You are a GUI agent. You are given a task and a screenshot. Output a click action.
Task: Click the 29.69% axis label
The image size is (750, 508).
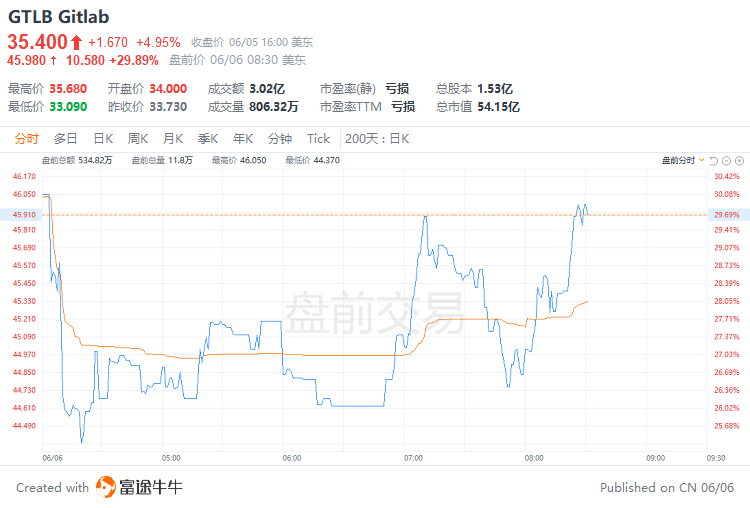point(727,215)
